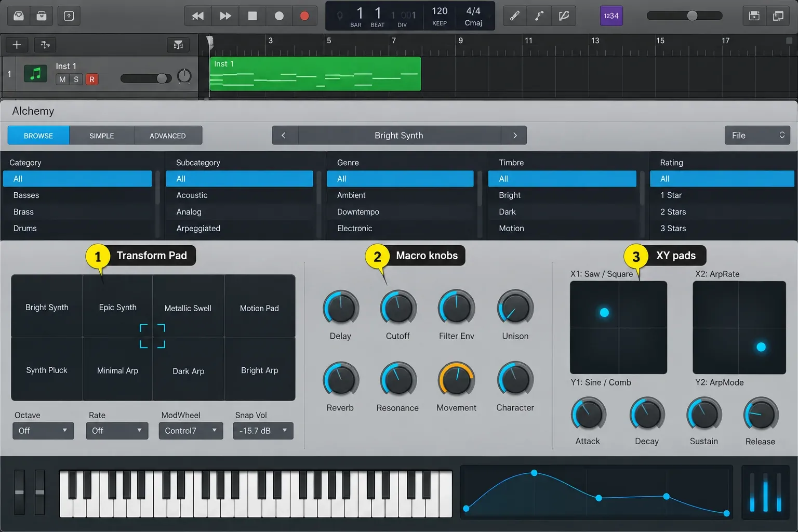Select 2 Stars in Rating list

coord(722,212)
